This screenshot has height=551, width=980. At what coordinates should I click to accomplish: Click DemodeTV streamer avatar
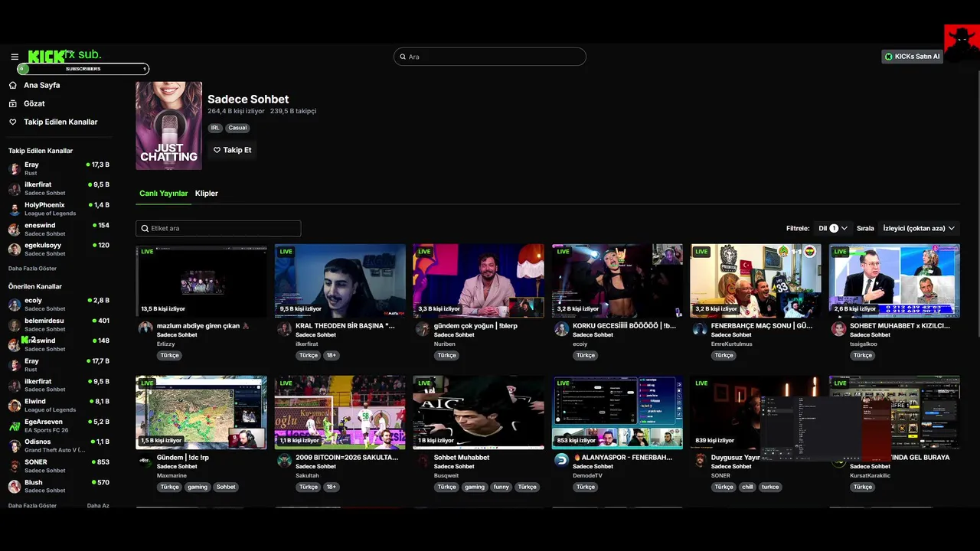[x=561, y=460]
